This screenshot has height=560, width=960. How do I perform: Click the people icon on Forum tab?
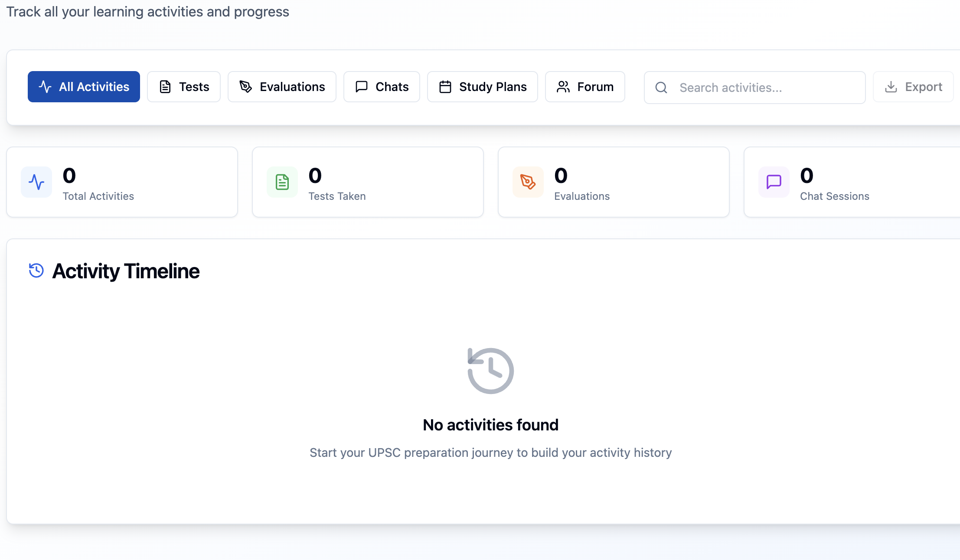pyautogui.click(x=563, y=87)
